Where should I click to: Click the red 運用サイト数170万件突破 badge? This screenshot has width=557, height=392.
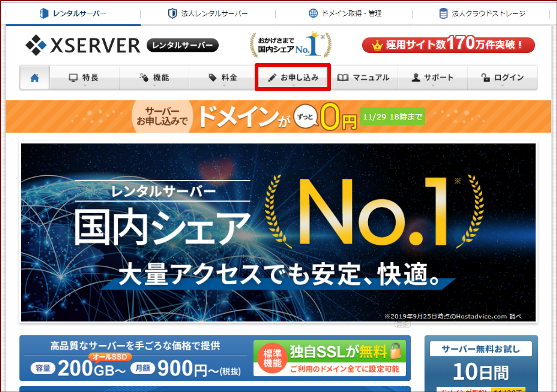pos(448,45)
